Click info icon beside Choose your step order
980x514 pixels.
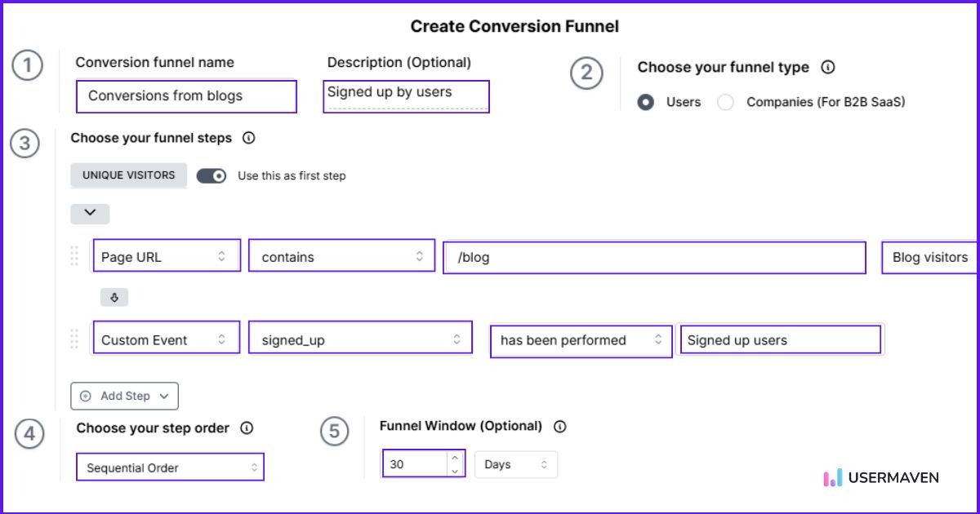tap(247, 428)
